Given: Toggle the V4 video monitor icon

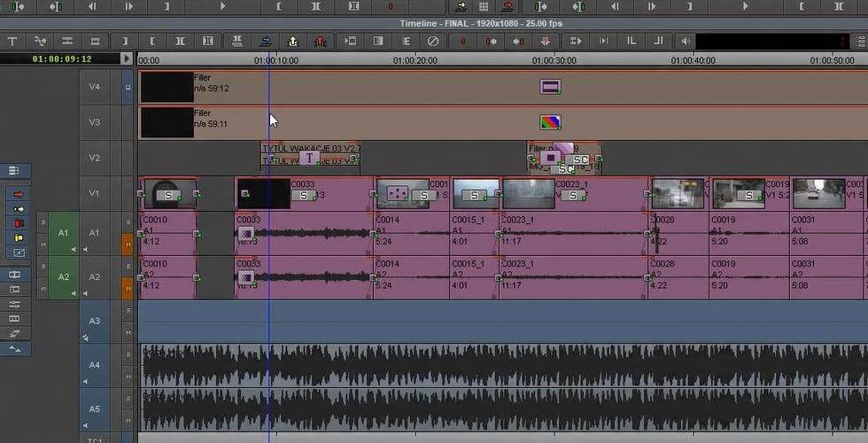Looking at the screenshot, I should click(x=128, y=88).
